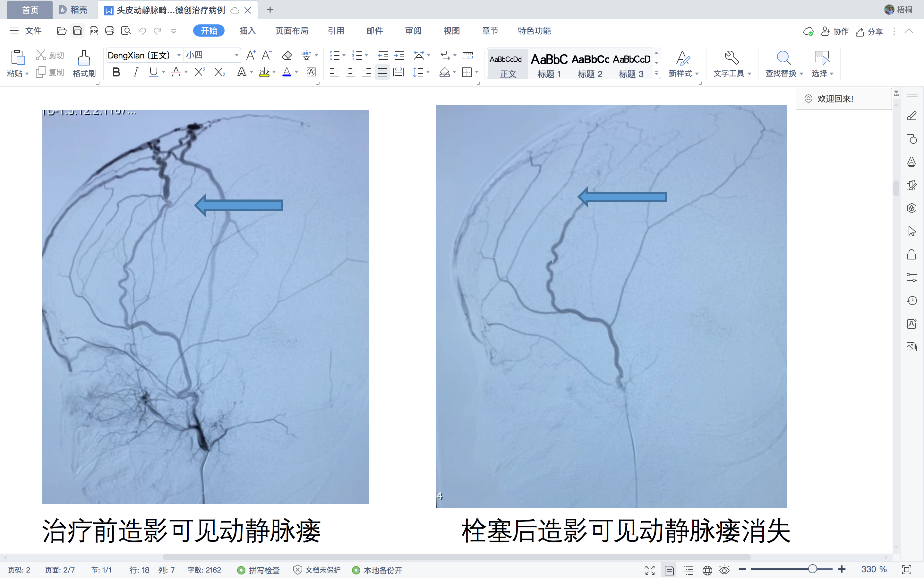This screenshot has width=924, height=578.
Task: Apply the red font color swatch
Action: (176, 72)
